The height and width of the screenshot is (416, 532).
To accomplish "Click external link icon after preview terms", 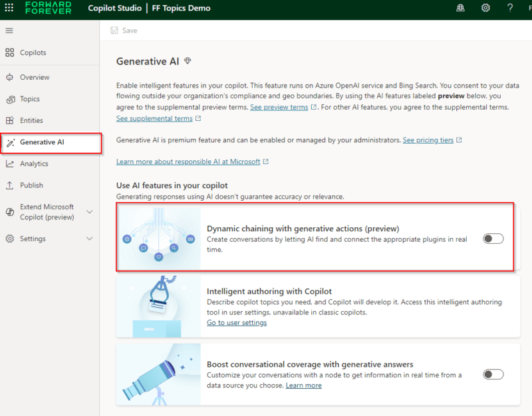I will point(314,107).
